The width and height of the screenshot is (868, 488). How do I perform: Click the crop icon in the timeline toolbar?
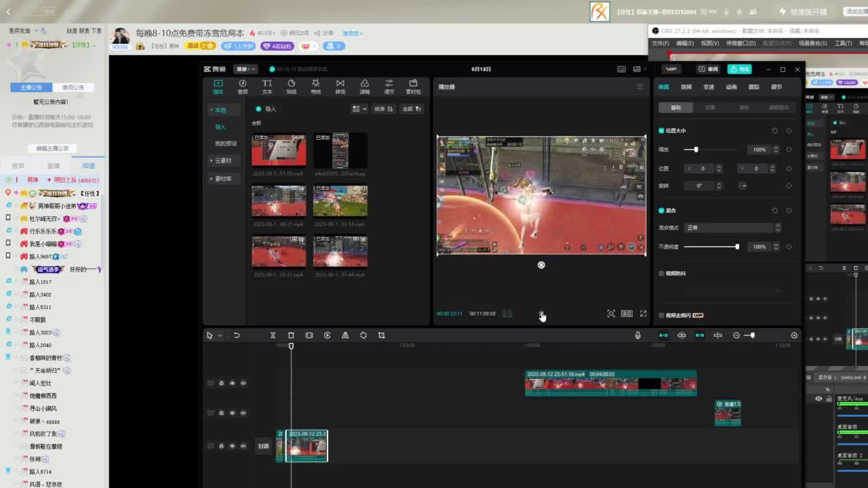pyautogui.click(x=381, y=335)
